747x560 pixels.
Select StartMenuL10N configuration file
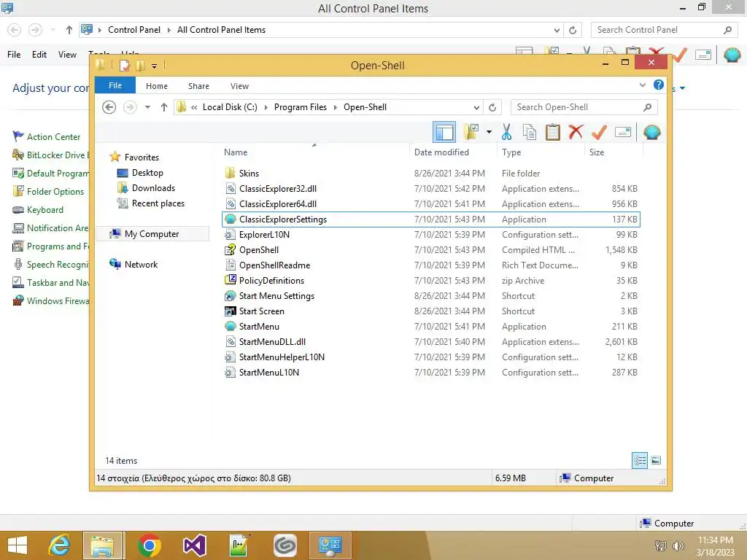pyautogui.click(x=431, y=373)
